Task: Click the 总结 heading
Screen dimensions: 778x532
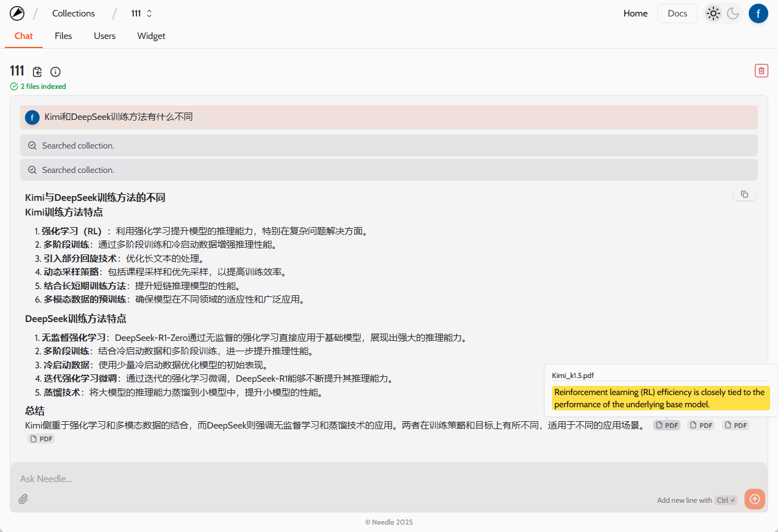Action: pos(35,411)
